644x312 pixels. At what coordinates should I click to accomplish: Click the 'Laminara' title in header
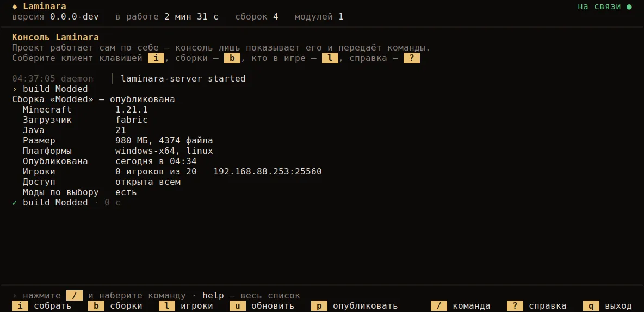point(45,7)
